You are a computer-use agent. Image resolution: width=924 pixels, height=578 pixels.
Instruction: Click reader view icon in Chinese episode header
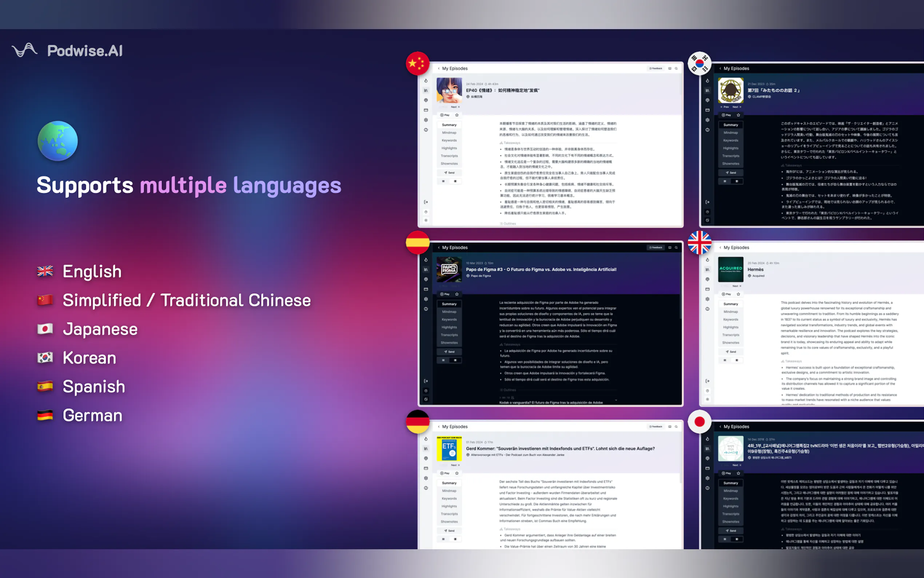(670, 68)
